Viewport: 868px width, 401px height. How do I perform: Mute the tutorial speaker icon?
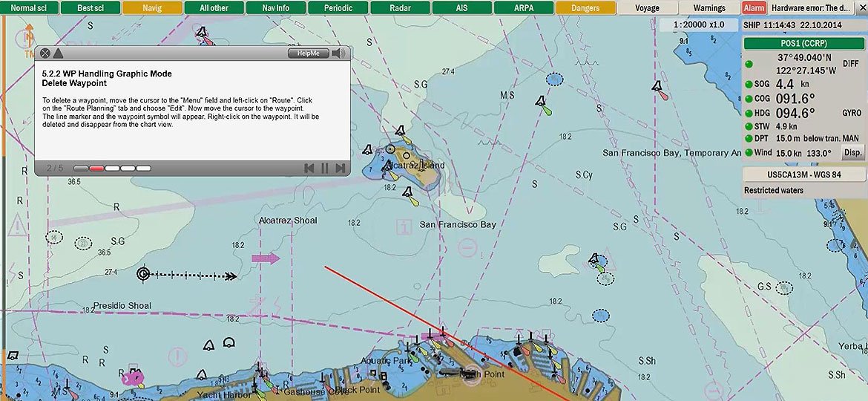(x=339, y=53)
